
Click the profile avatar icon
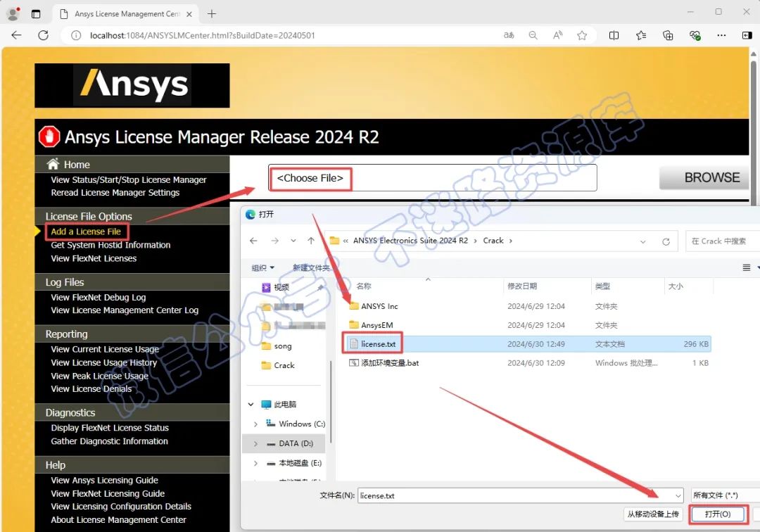[13, 14]
